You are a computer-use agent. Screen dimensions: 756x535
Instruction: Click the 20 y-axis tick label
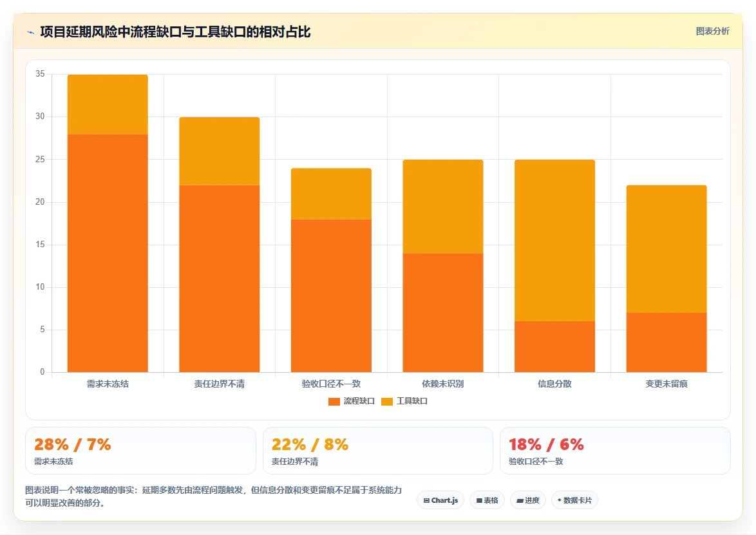40,202
